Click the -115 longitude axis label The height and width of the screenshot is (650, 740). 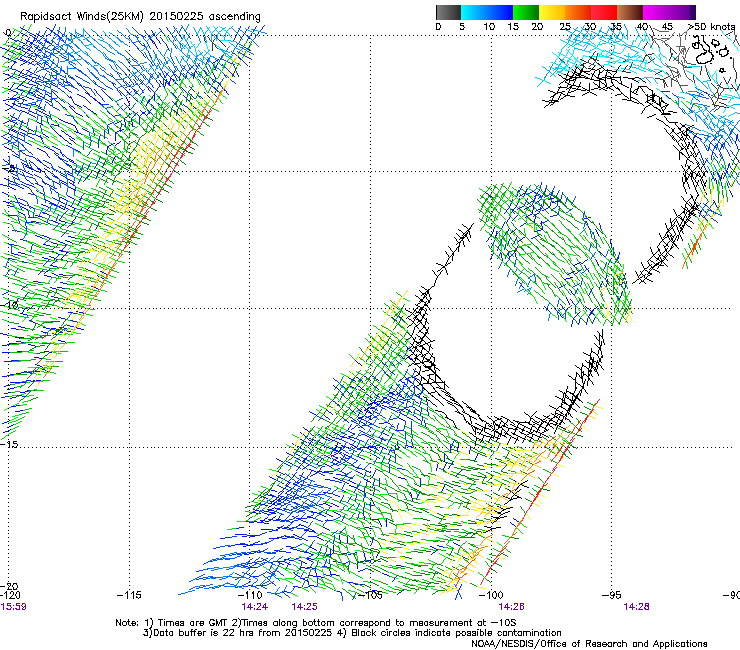129,595
